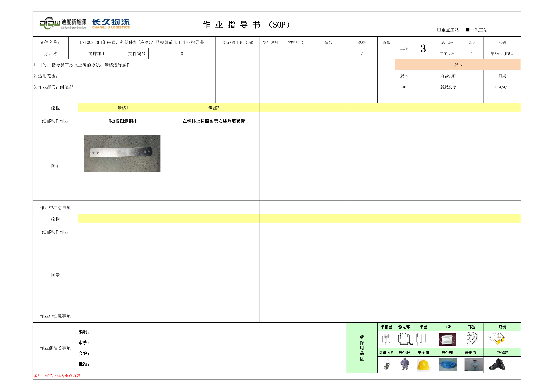This screenshot has height=392, width=554.
Task: Toggle the 一般工站 checkbox
Action: click(x=468, y=30)
